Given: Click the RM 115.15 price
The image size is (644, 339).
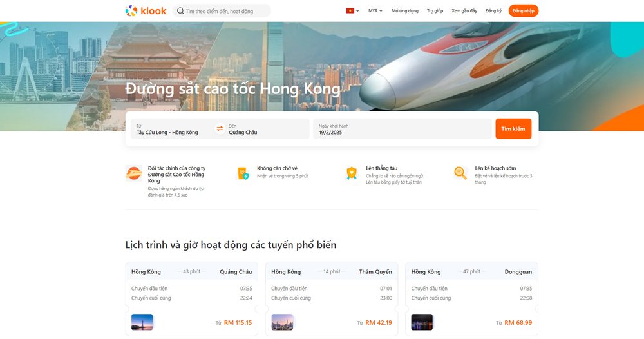Looking at the screenshot, I should (x=238, y=322).
